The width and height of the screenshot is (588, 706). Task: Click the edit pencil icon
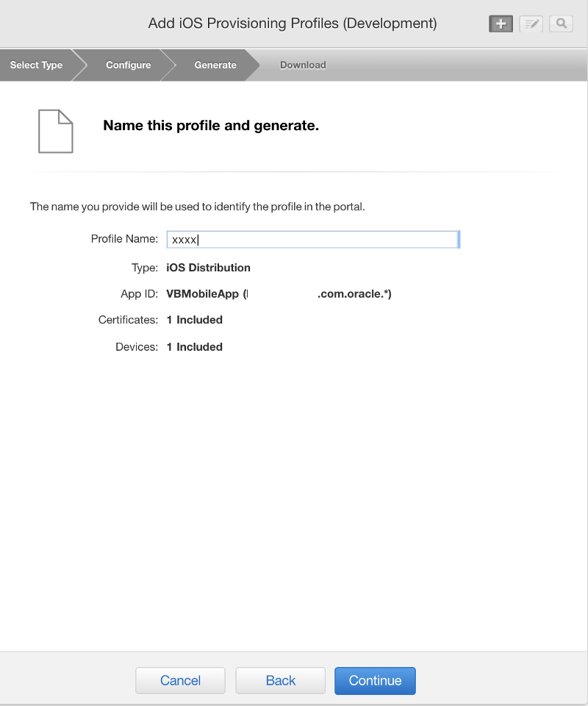[x=531, y=24]
